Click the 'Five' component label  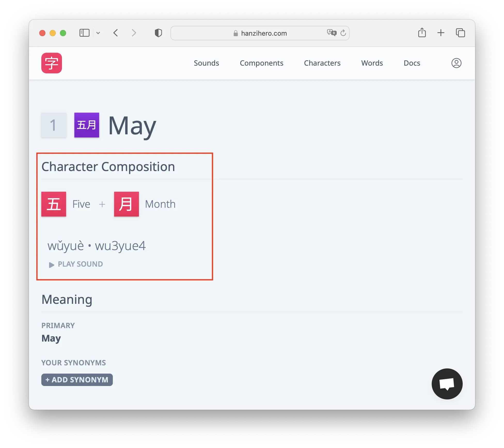(81, 204)
